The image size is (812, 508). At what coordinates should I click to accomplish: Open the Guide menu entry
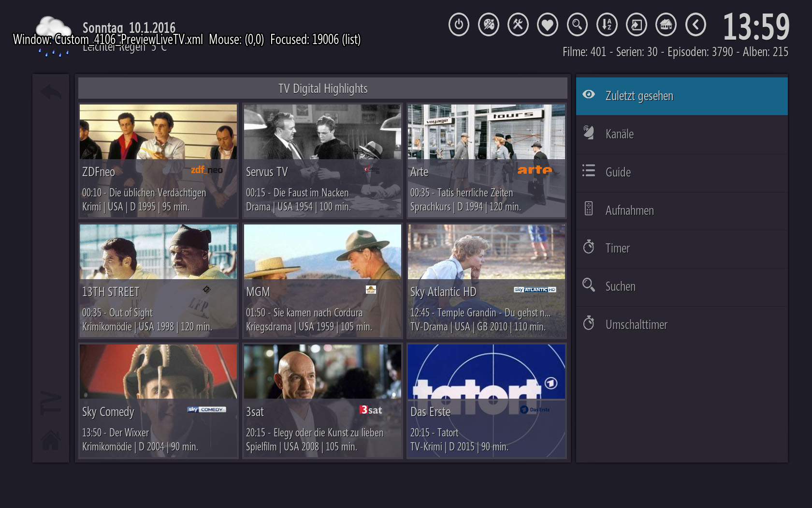pos(681,172)
